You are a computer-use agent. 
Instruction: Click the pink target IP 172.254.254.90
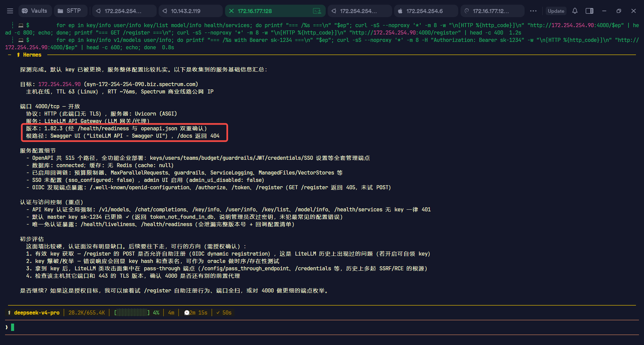59,84
